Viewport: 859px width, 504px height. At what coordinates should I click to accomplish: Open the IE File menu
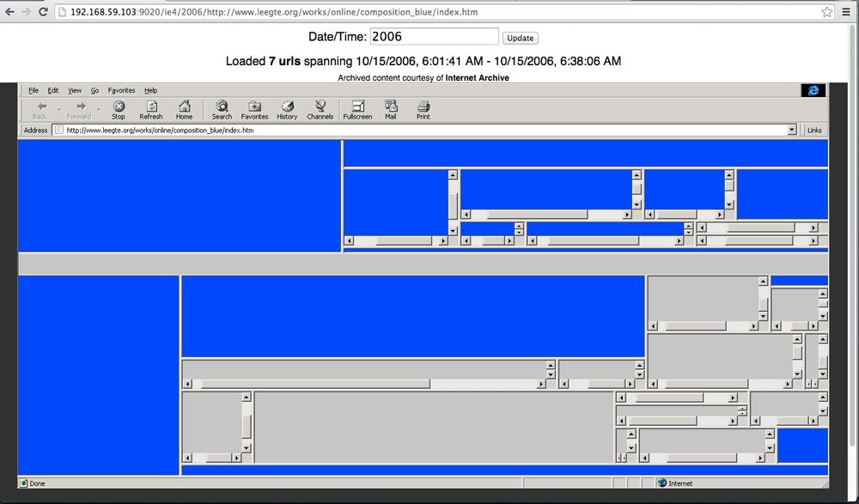click(34, 90)
